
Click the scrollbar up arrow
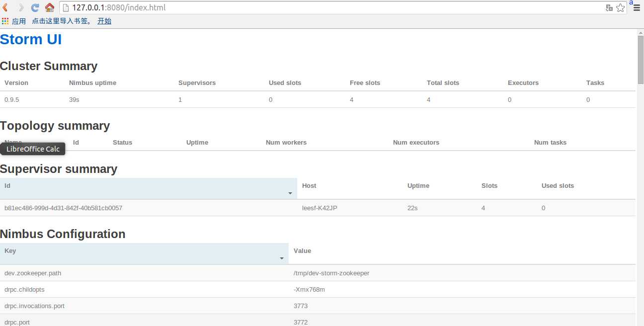641,32
